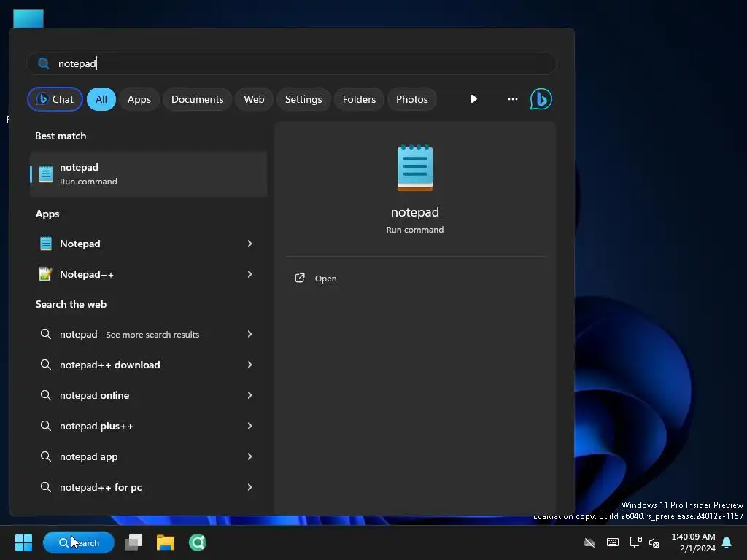Select web suggestion 'notepad online'
This screenshot has height=560, width=747.
pyautogui.click(x=148, y=395)
